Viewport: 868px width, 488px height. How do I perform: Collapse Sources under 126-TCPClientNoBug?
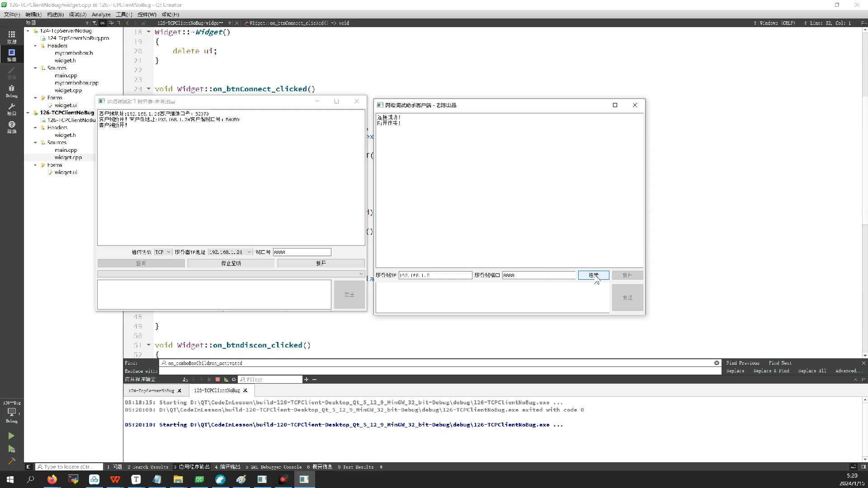pos(35,142)
